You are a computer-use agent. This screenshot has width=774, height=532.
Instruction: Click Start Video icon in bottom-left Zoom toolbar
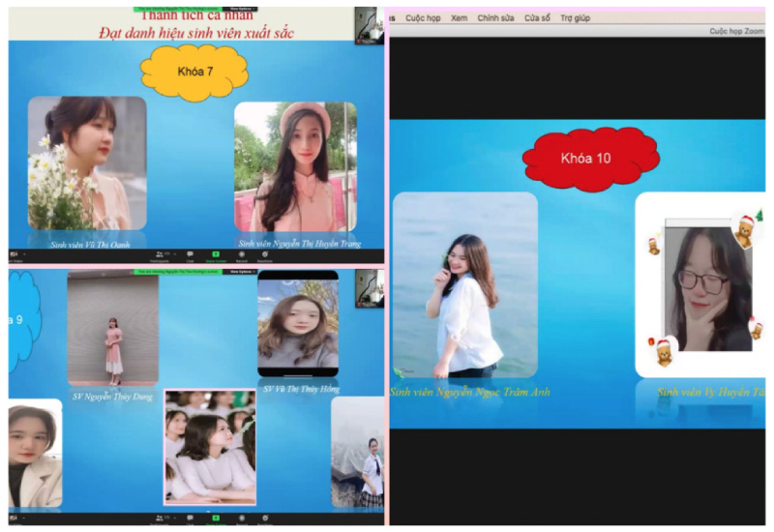[14, 518]
